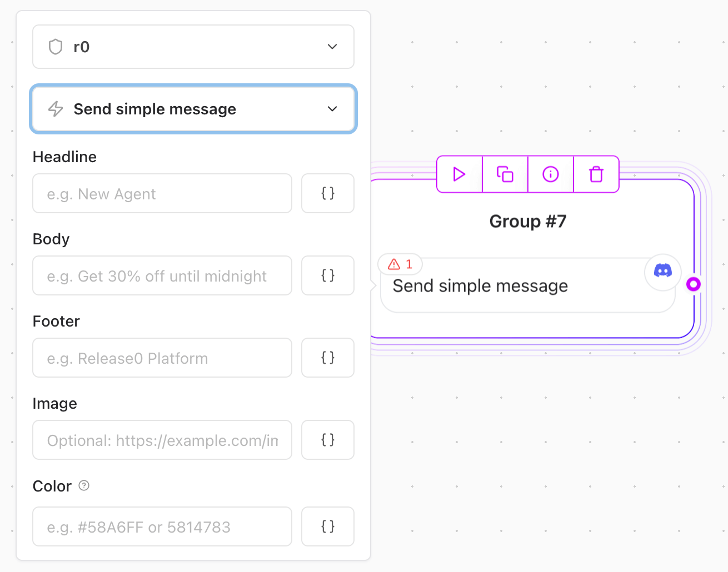Insert a variable into the Footer field
The height and width of the screenshot is (572, 728).
coord(327,358)
